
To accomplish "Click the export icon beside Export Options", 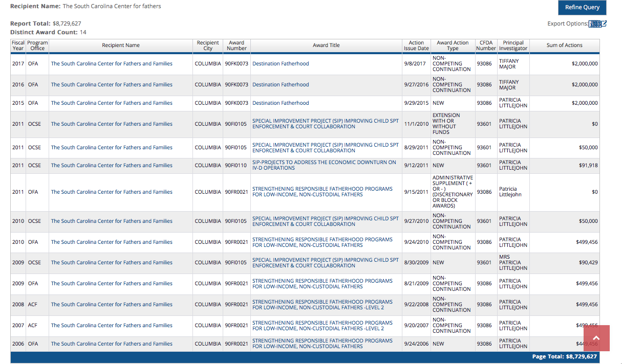I will 597,24.
